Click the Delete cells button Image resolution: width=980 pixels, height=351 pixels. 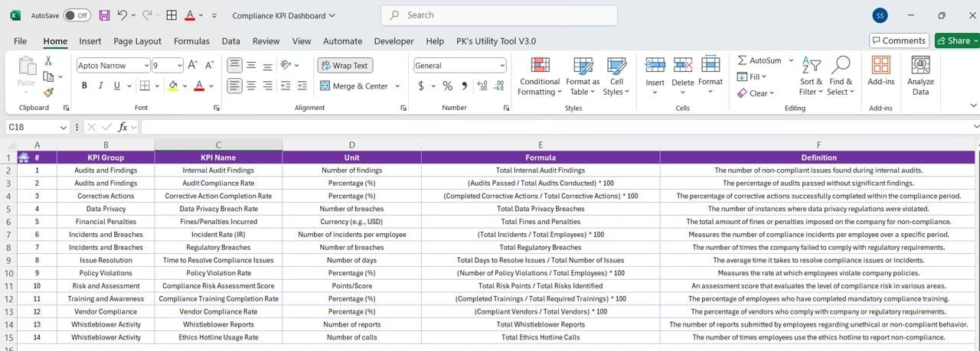click(682, 76)
